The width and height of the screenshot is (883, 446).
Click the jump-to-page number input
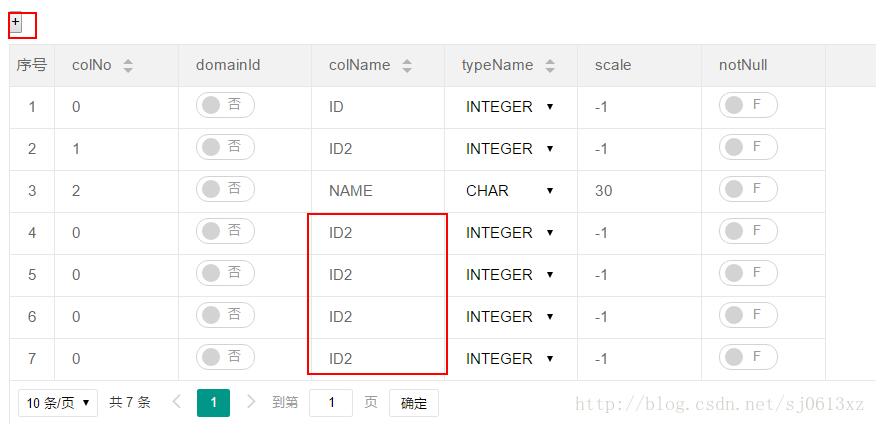(331, 403)
